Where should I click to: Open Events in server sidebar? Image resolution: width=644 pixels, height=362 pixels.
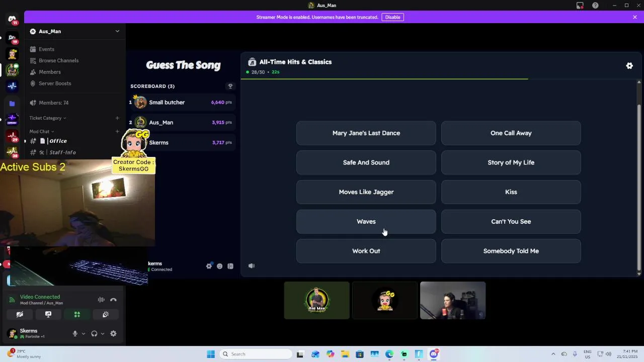46,49
